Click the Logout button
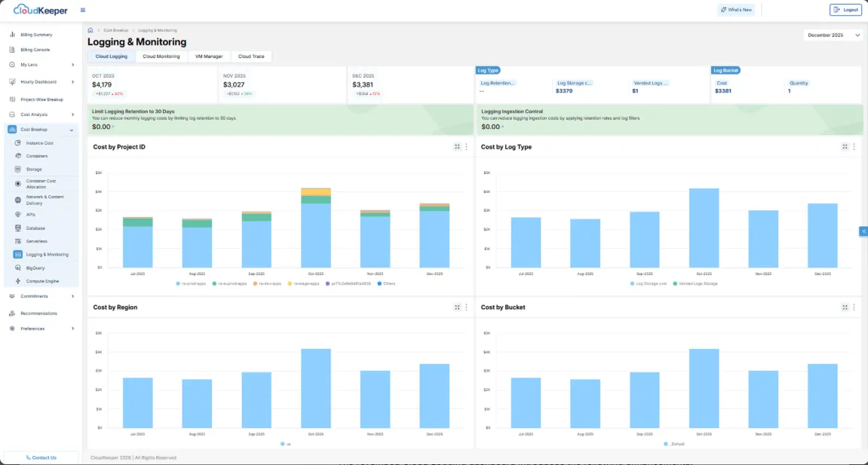868x465 pixels. (x=845, y=9)
